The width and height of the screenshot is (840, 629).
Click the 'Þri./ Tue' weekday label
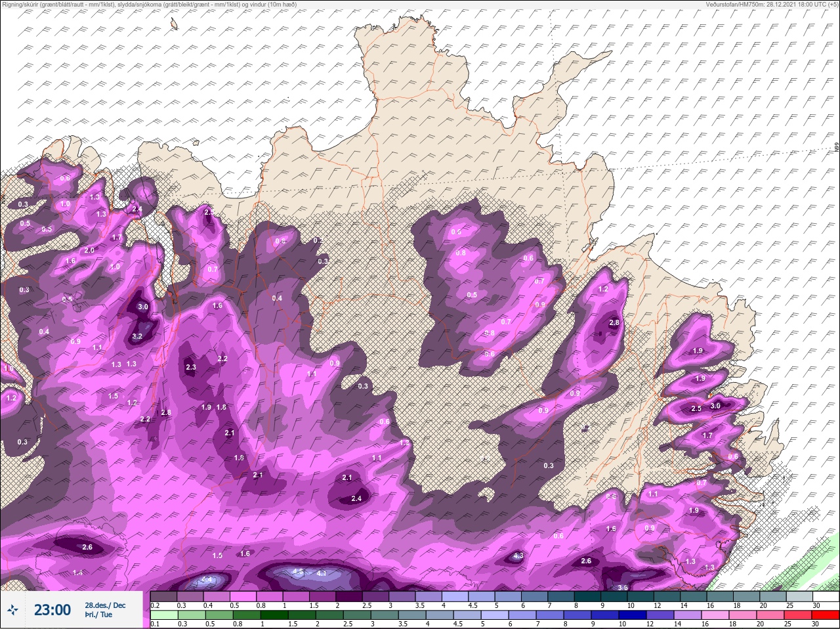pyautogui.click(x=98, y=615)
